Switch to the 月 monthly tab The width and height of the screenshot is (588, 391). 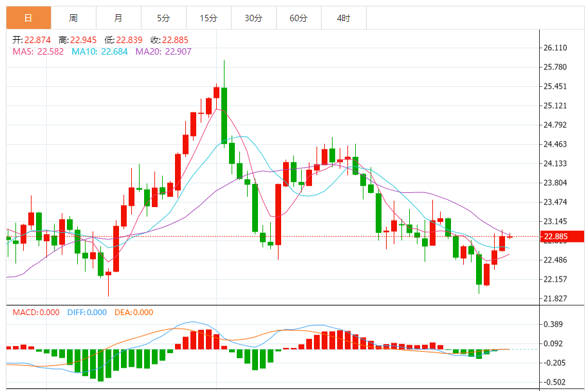tap(118, 17)
